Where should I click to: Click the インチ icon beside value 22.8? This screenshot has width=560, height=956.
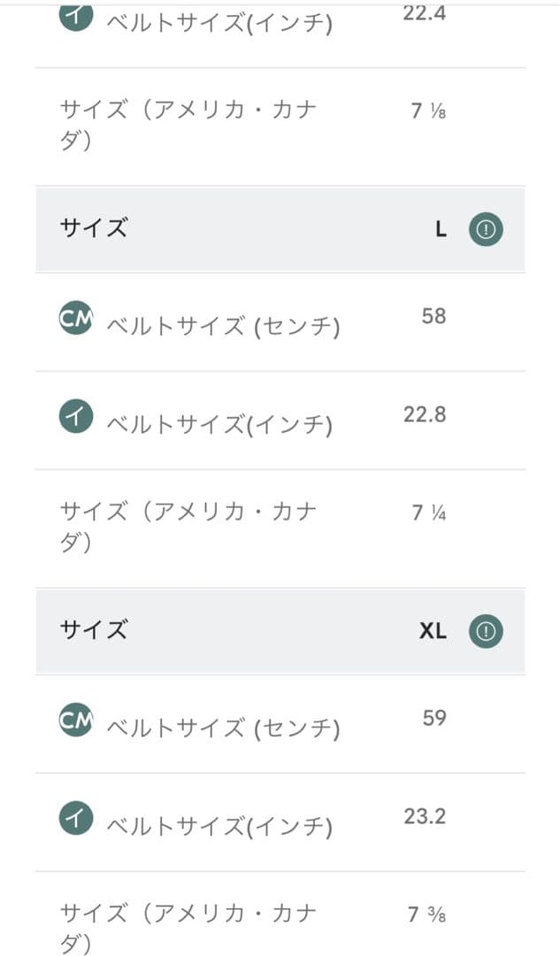(x=75, y=419)
